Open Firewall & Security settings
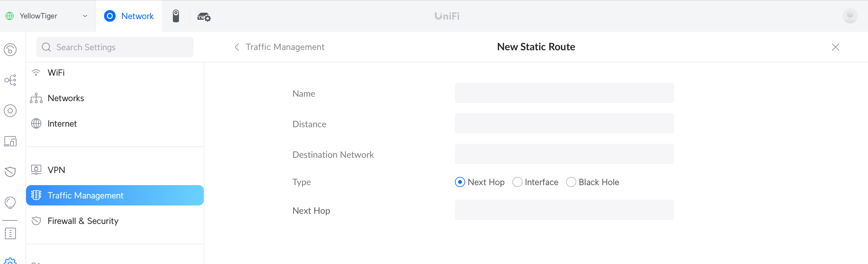The height and width of the screenshot is (264, 868). point(115,221)
